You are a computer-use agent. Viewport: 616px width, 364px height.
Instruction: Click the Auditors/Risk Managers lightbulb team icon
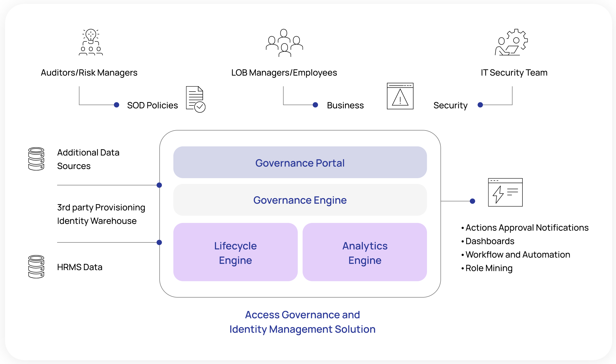[91, 42]
